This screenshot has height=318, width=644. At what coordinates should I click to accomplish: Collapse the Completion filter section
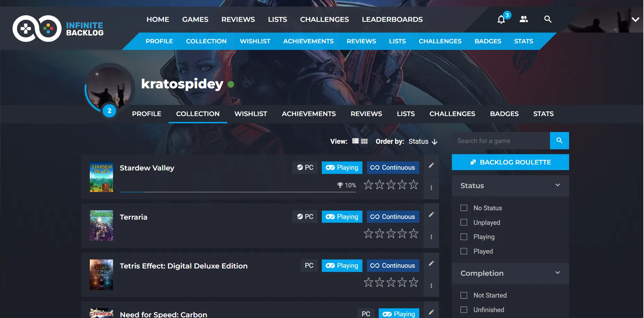pyautogui.click(x=557, y=273)
